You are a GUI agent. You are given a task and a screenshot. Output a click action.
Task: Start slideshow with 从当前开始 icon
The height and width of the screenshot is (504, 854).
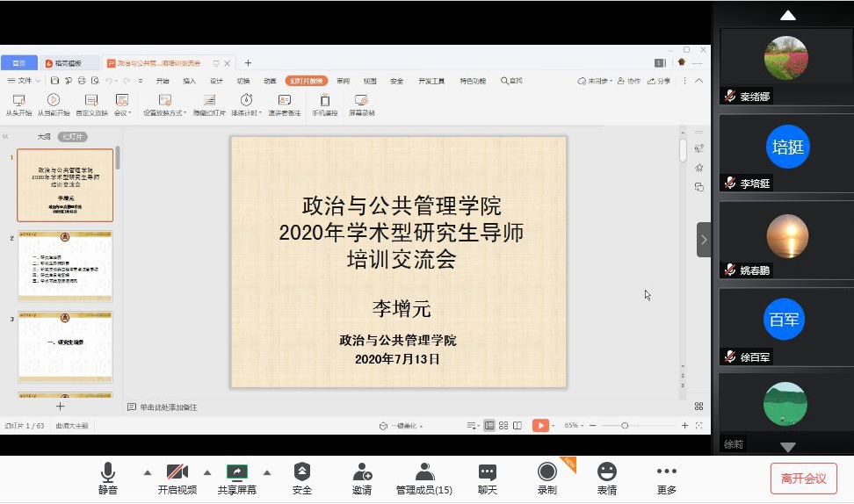(x=54, y=101)
